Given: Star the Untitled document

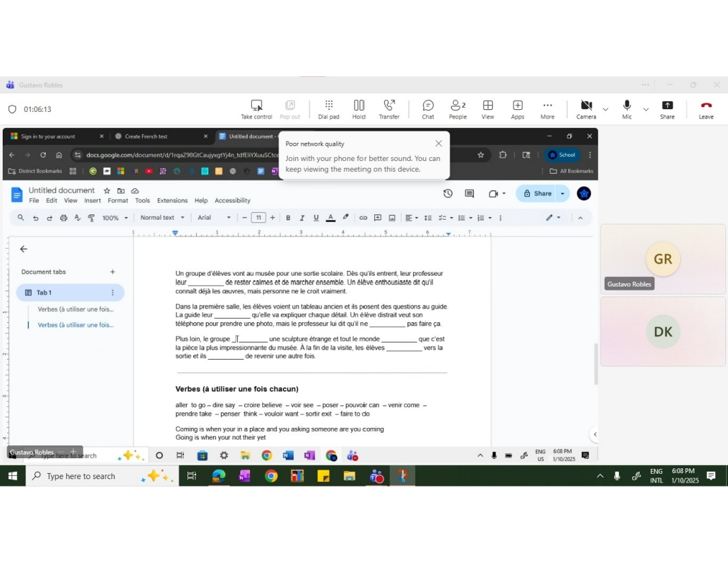Looking at the screenshot, I should click(x=107, y=191).
